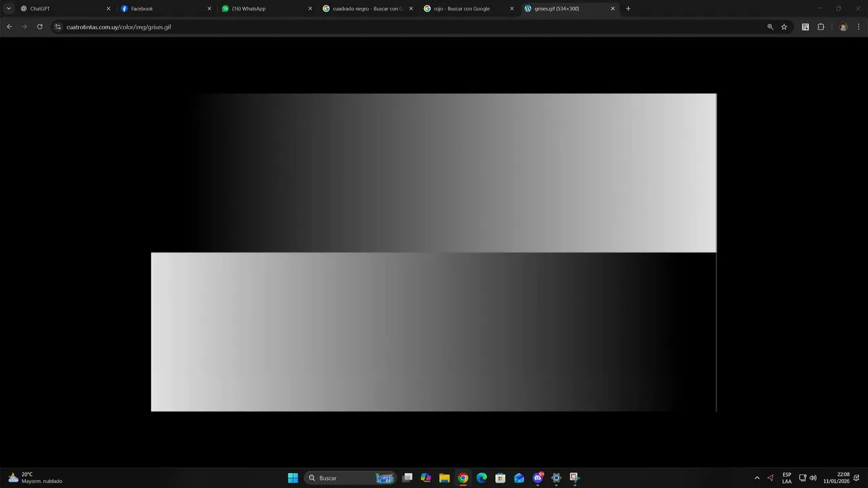Viewport: 868px width, 488px height.
Task: Open the weather widget showing 20°C
Action: (35, 478)
